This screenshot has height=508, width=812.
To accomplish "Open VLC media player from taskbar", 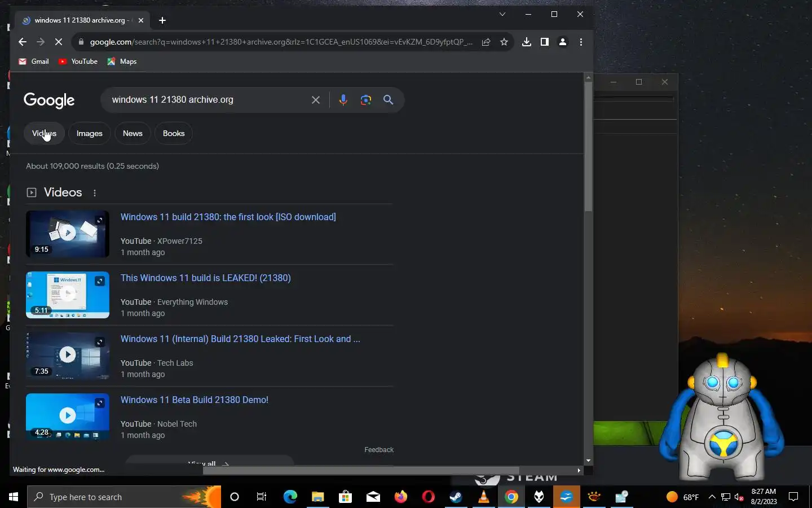I will 483,497.
